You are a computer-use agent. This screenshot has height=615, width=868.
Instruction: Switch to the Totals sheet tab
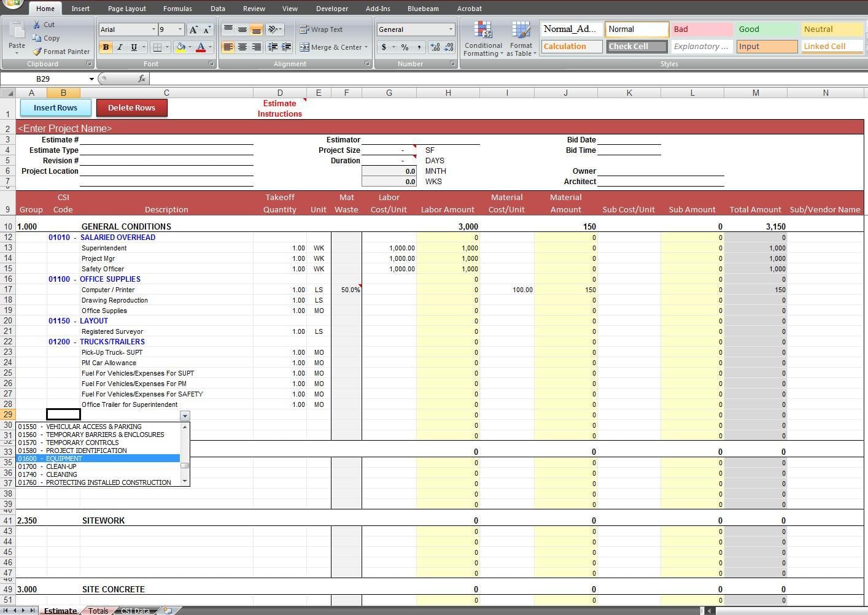[x=98, y=610]
